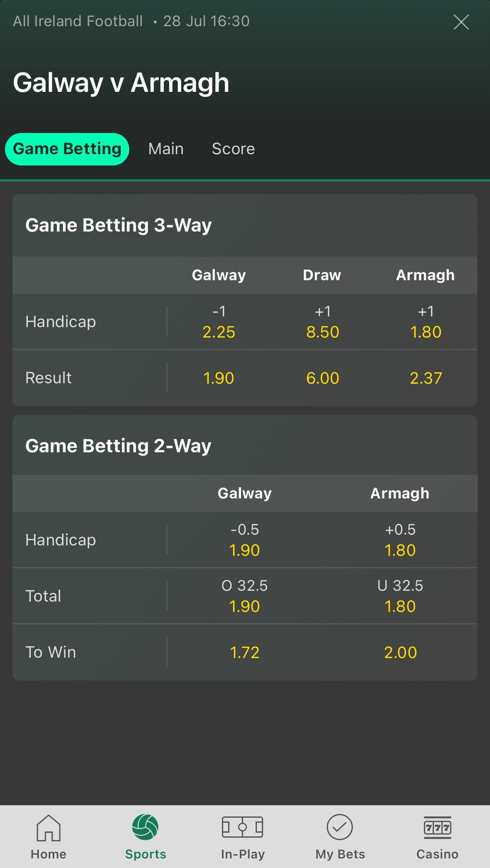Select the Draw result at 6.00

click(323, 377)
